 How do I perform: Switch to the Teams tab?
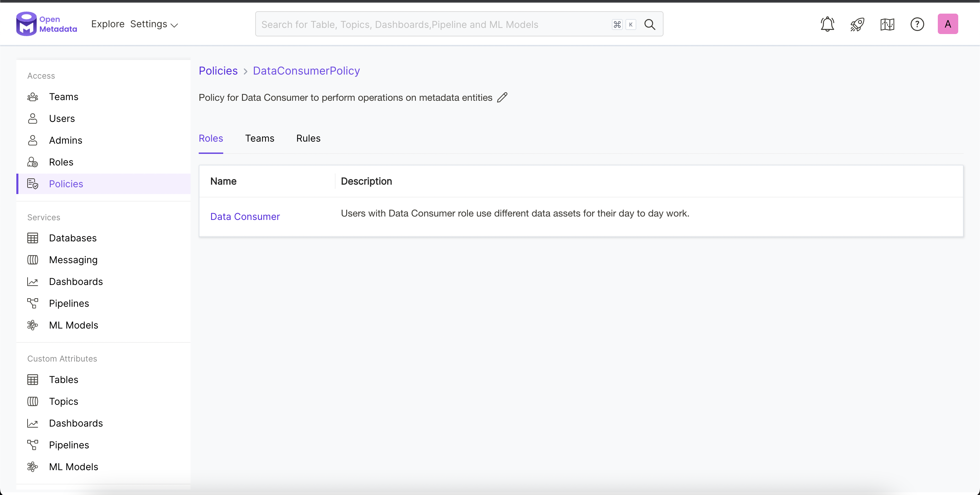[259, 138]
